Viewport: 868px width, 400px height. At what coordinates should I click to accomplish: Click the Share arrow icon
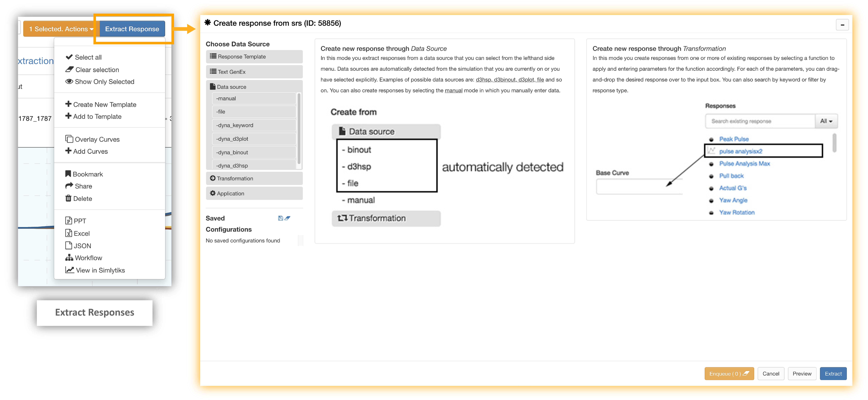[69, 186]
